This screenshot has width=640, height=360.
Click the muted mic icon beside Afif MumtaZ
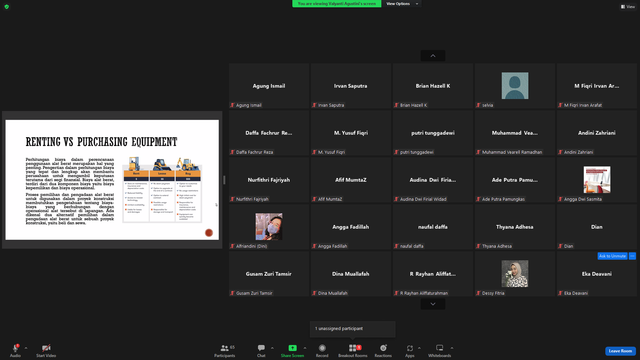coord(314,199)
